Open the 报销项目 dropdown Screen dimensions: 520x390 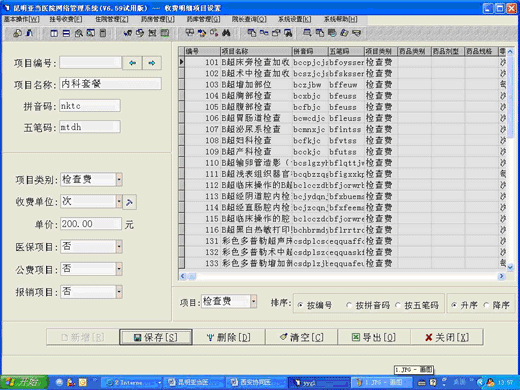[x=119, y=292]
